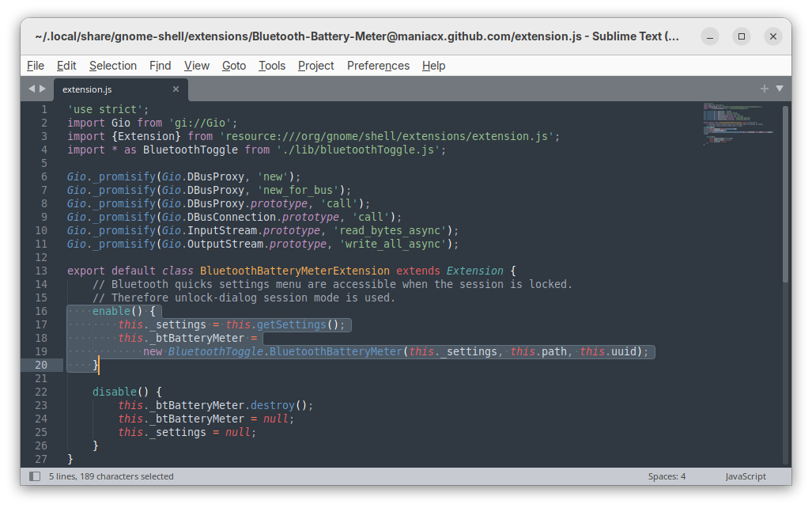Viewport: 812px width, 508px height.
Task: Go to next tab with right arrow
Action: [x=43, y=89]
